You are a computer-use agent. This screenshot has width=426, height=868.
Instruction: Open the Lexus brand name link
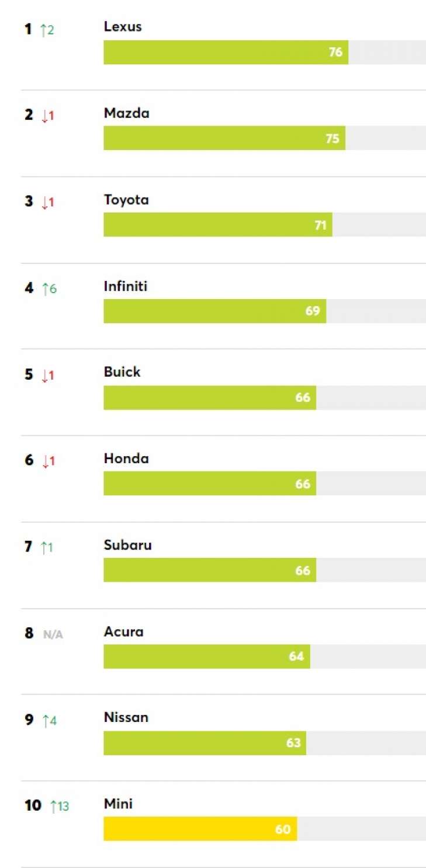[123, 27]
